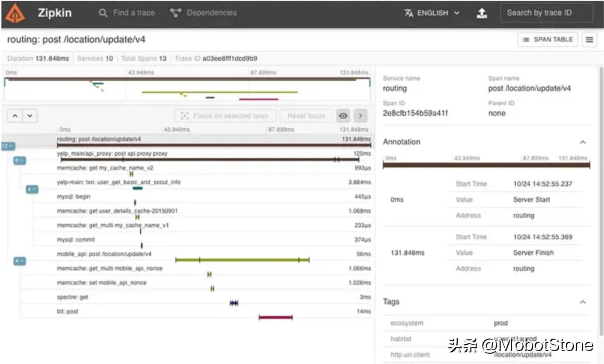Collapse the 6 children toggle of yelp_main/api_proxy
The height and width of the screenshot is (364, 604).
tap(20, 161)
